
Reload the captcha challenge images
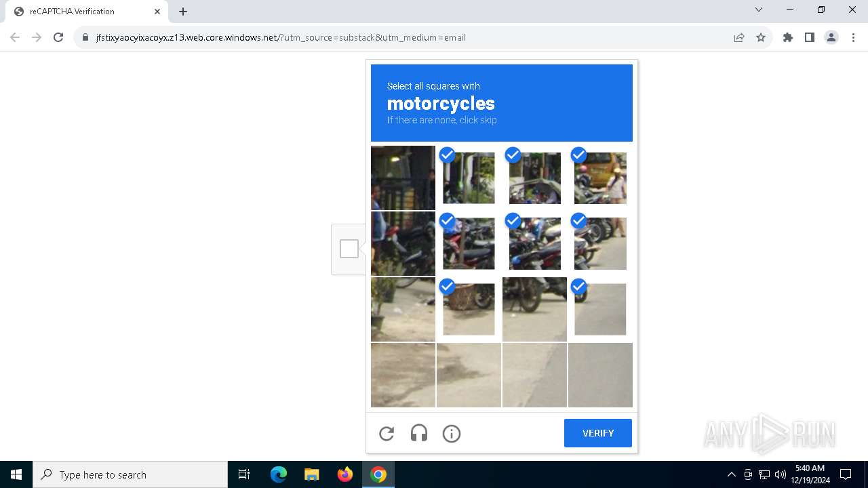(x=387, y=434)
